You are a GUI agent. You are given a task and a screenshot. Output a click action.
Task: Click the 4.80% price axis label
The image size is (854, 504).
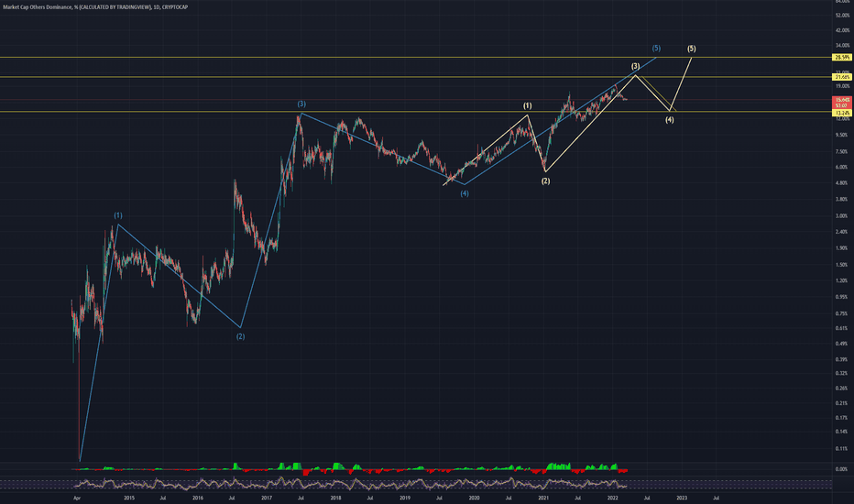(842, 183)
